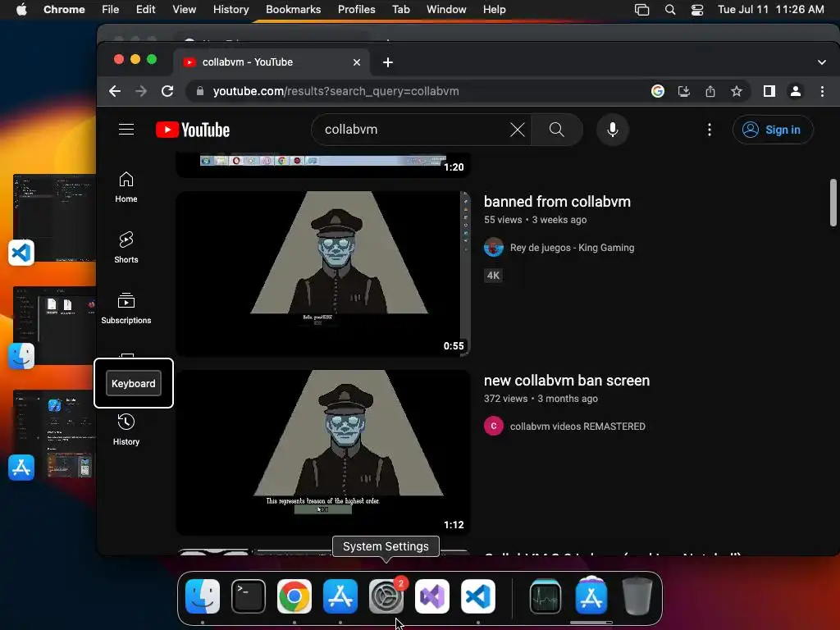Open Home in YouTube sidebar
This screenshot has height=630, width=840.
click(126, 187)
